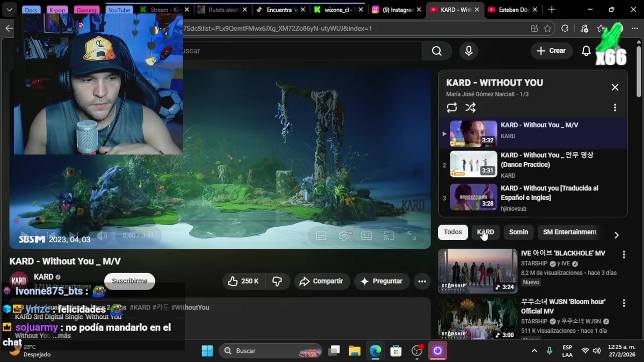Open Task View on the taskbar
Screen dimensions: 644x362
point(334,350)
